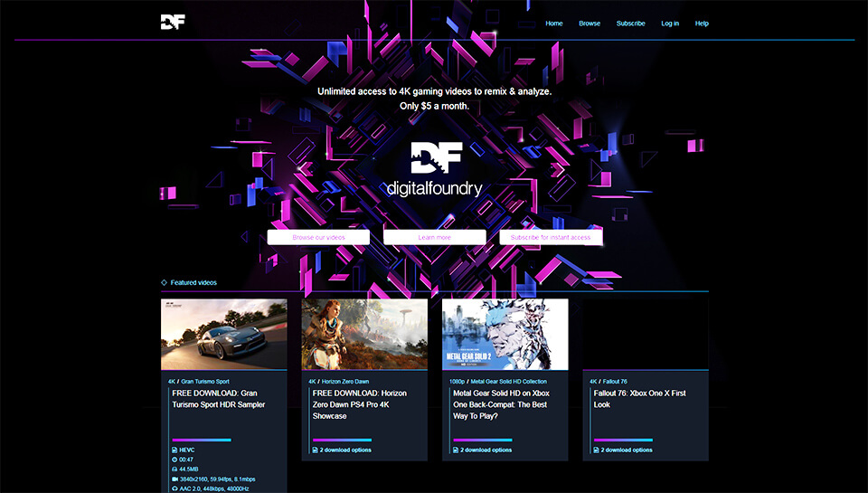Image resolution: width=868 pixels, height=493 pixels.
Task: Click the '44.5MB' file size text
Action: click(189, 469)
